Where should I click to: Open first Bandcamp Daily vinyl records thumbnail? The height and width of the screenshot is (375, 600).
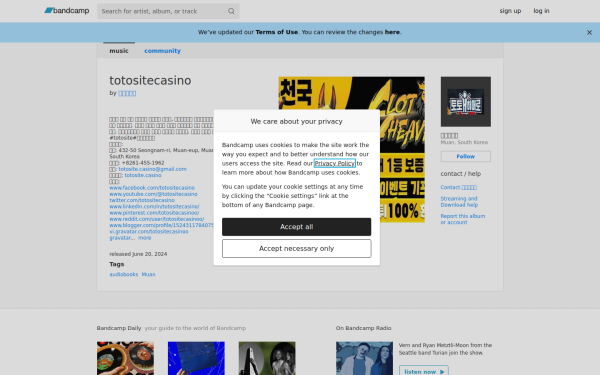(126, 358)
